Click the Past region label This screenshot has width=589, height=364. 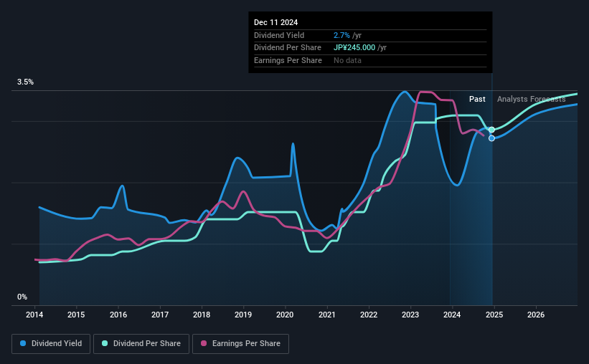477,99
